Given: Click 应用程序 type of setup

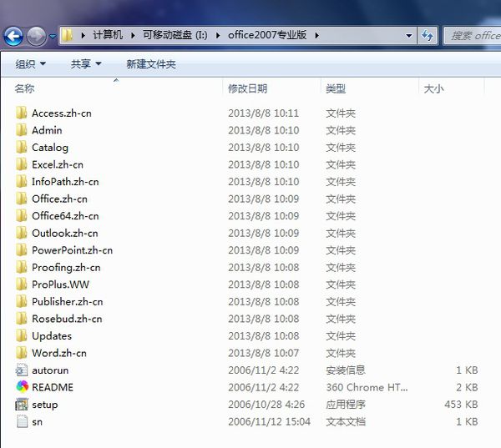Looking at the screenshot, I should pyautogui.click(x=346, y=405).
